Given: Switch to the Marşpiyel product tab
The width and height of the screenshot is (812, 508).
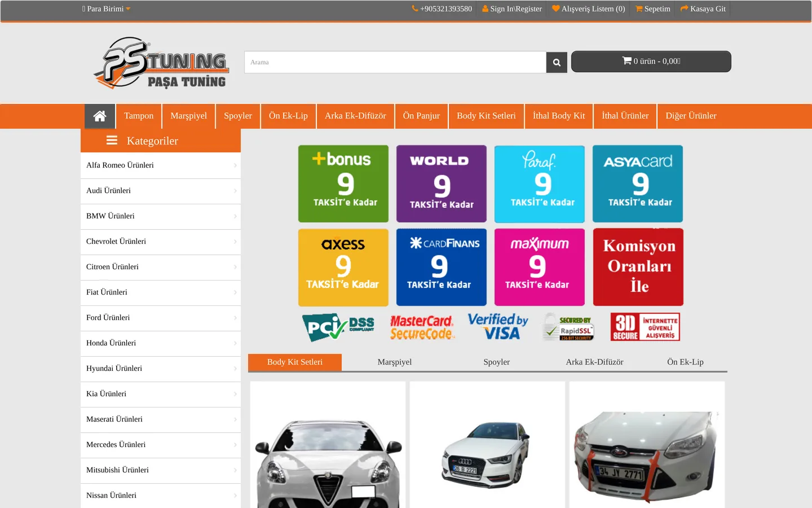Looking at the screenshot, I should 395,362.
